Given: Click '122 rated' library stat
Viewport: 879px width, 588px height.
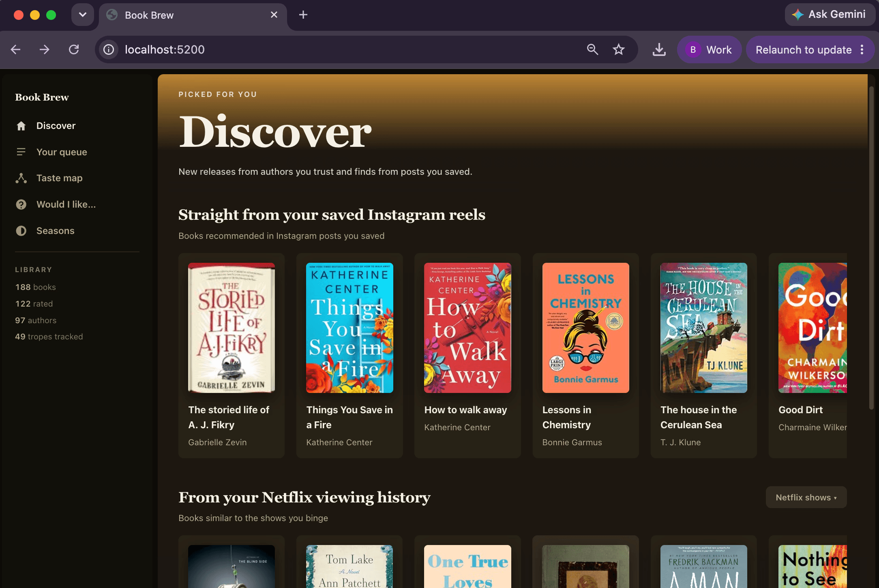Looking at the screenshot, I should click(x=34, y=304).
